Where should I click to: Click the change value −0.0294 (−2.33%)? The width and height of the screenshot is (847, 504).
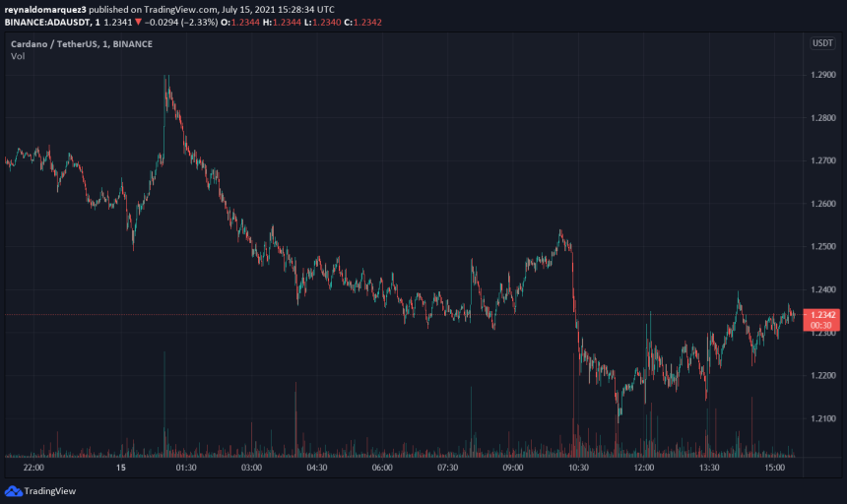tap(181, 23)
